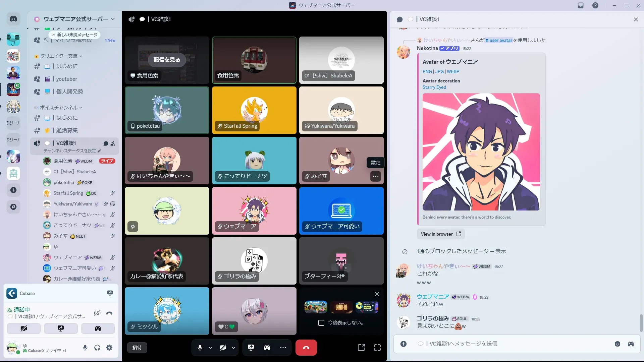Click the add attachment plus icon
644x362 pixels.
tap(404, 344)
